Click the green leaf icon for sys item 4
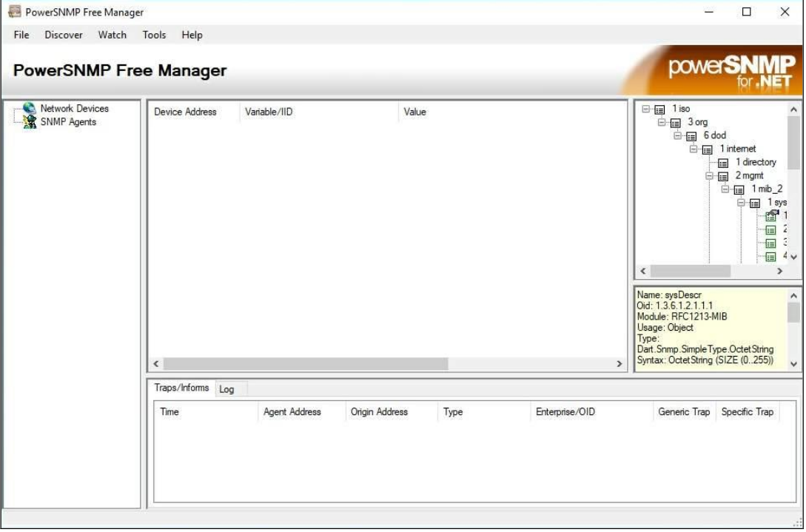This screenshot has height=532, width=806. click(771, 257)
